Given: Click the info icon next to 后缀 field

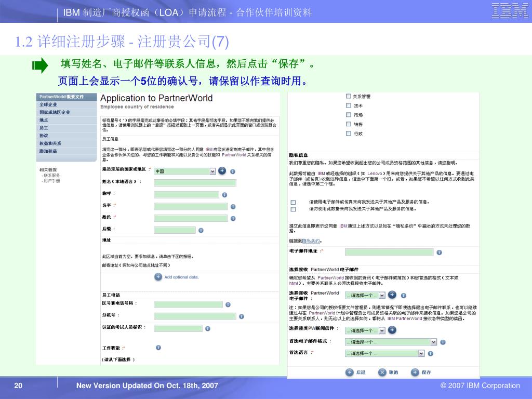Looking at the screenshot, I should click(201, 230).
